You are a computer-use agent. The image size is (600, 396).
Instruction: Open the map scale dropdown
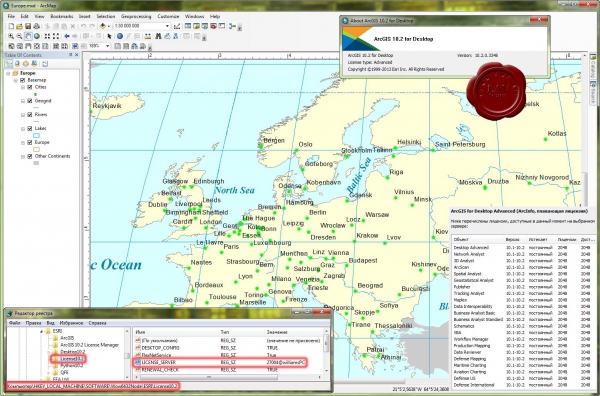tap(167, 26)
